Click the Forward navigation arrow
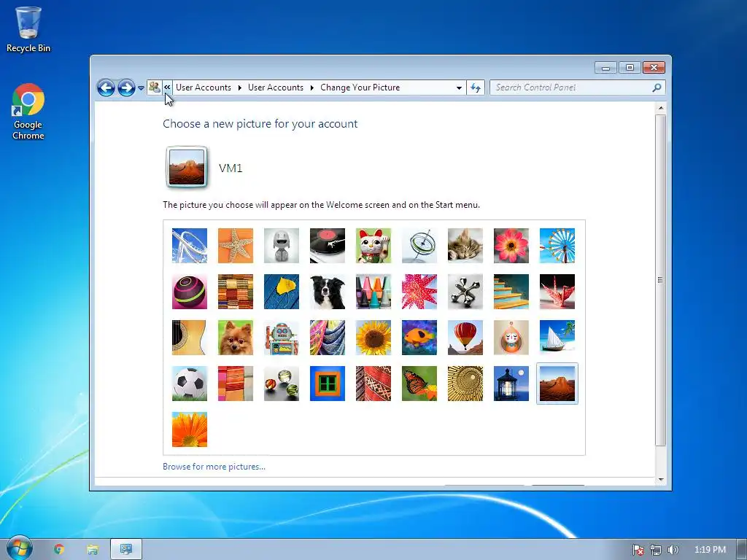This screenshot has width=747, height=560. tap(126, 87)
